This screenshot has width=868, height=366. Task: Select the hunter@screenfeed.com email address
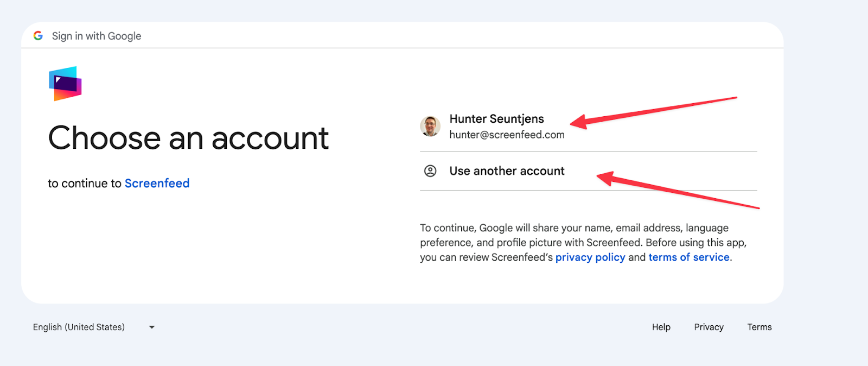click(507, 135)
